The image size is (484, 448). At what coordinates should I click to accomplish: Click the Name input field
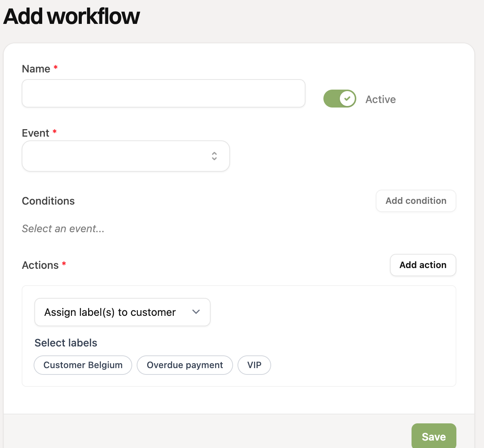click(164, 93)
